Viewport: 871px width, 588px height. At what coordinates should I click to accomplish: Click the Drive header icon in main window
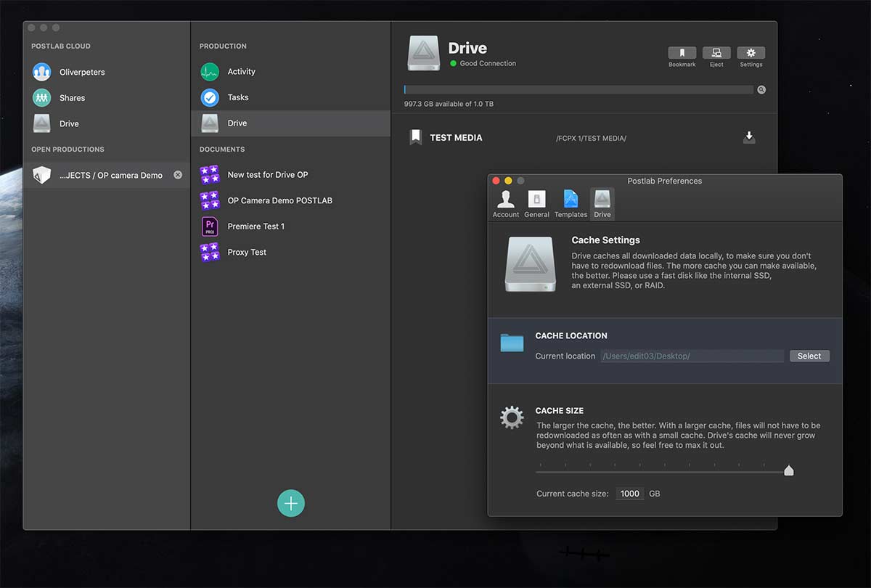(x=423, y=54)
